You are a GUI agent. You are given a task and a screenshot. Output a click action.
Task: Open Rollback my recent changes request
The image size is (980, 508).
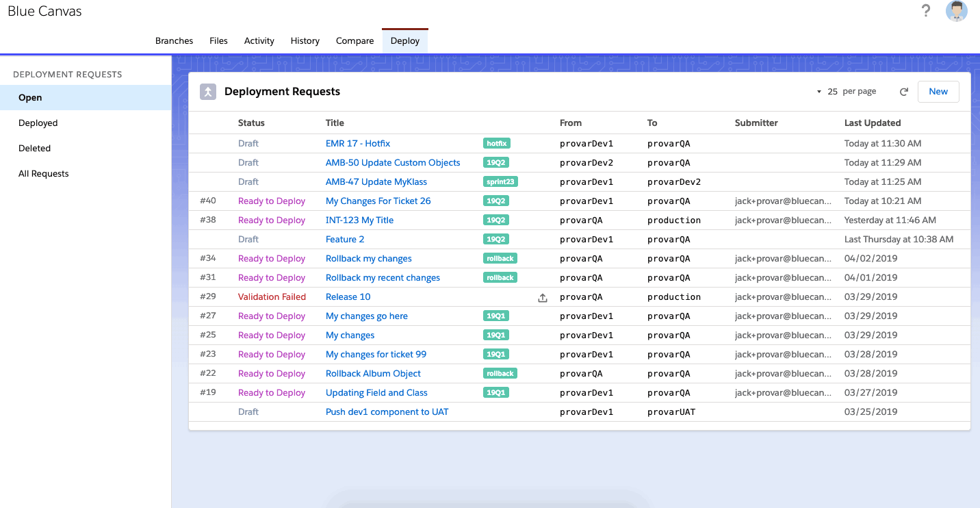(x=383, y=278)
